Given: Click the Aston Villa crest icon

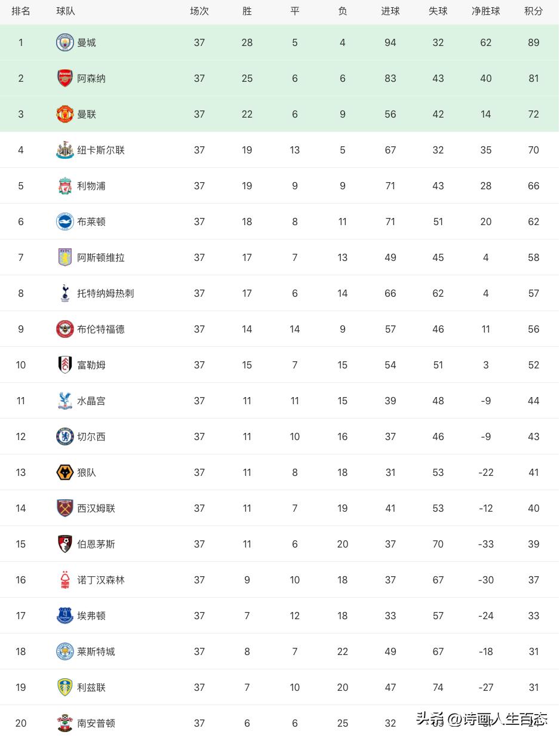Looking at the screenshot, I should click(64, 257).
